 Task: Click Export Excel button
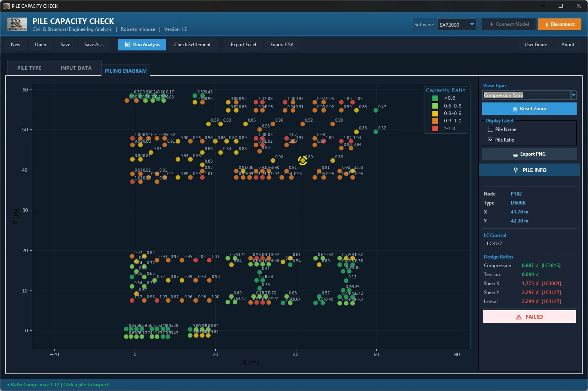click(243, 45)
